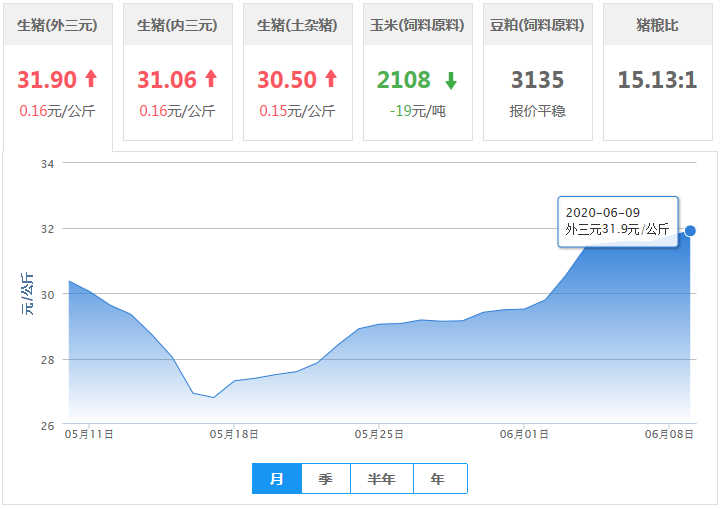This screenshot has height=509, width=720.
Task: Display the 年 yearly price trend
Action: tap(438, 479)
